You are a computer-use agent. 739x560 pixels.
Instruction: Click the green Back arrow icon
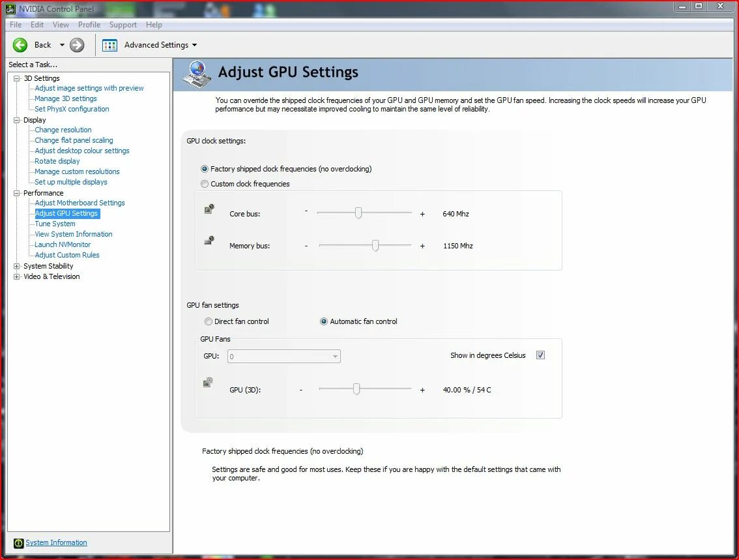(20, 45)
